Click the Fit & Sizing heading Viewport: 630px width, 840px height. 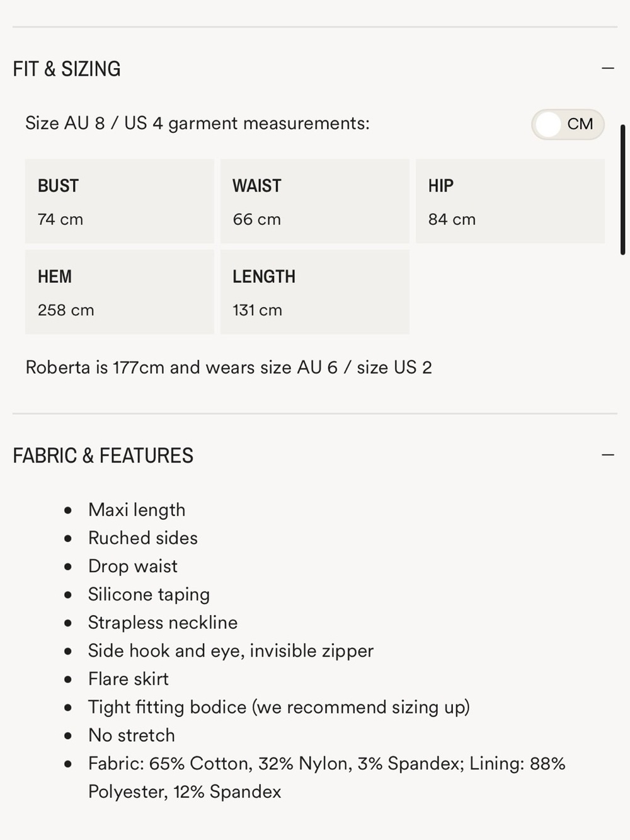point(67,69)
